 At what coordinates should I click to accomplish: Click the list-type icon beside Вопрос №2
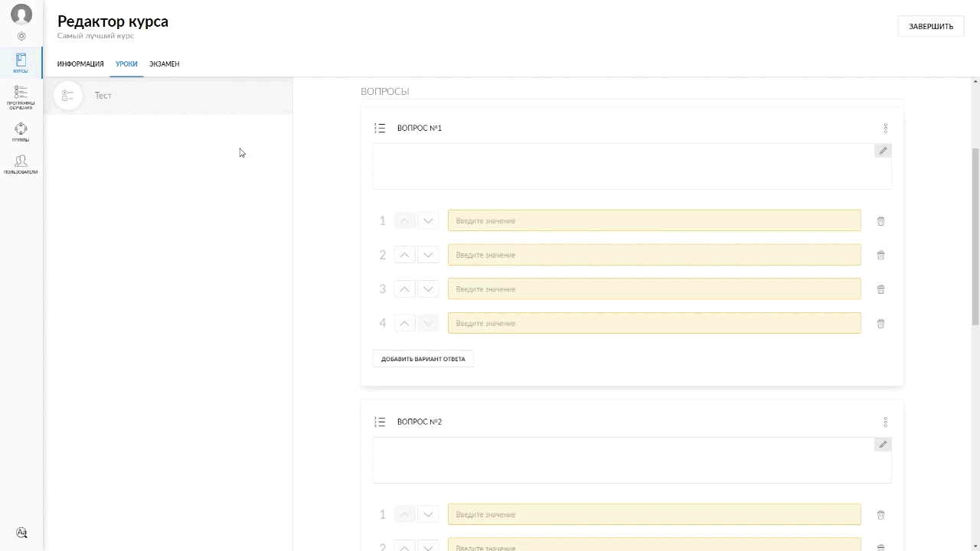(380, 422)
